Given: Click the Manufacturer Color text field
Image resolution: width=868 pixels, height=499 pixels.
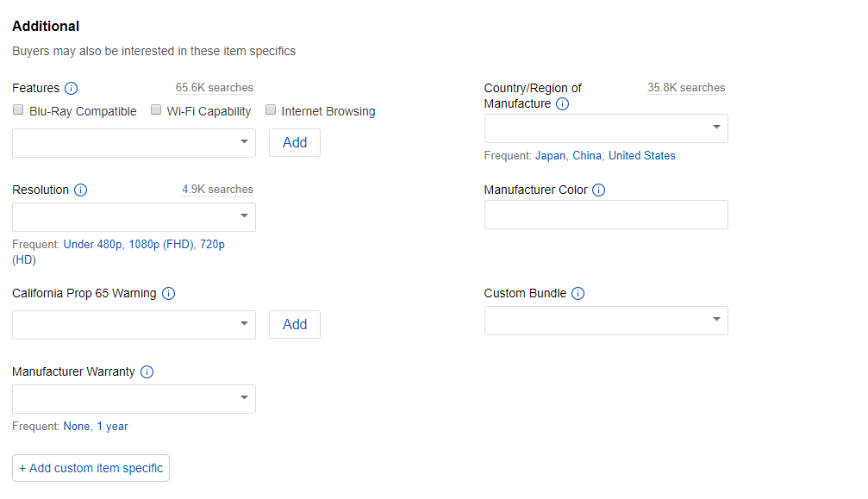Looking at the screenshot, I should pyautogui.click(x=606, y=215).
